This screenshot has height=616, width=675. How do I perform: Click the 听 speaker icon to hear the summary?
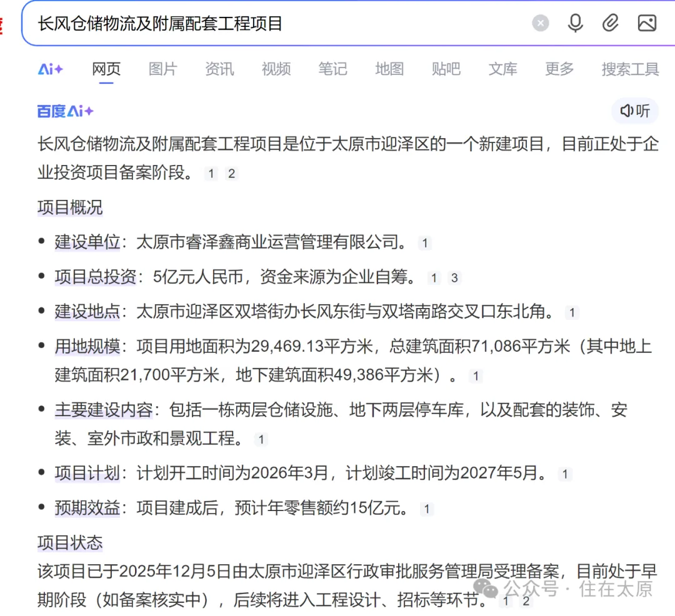(x=634, y=111)
